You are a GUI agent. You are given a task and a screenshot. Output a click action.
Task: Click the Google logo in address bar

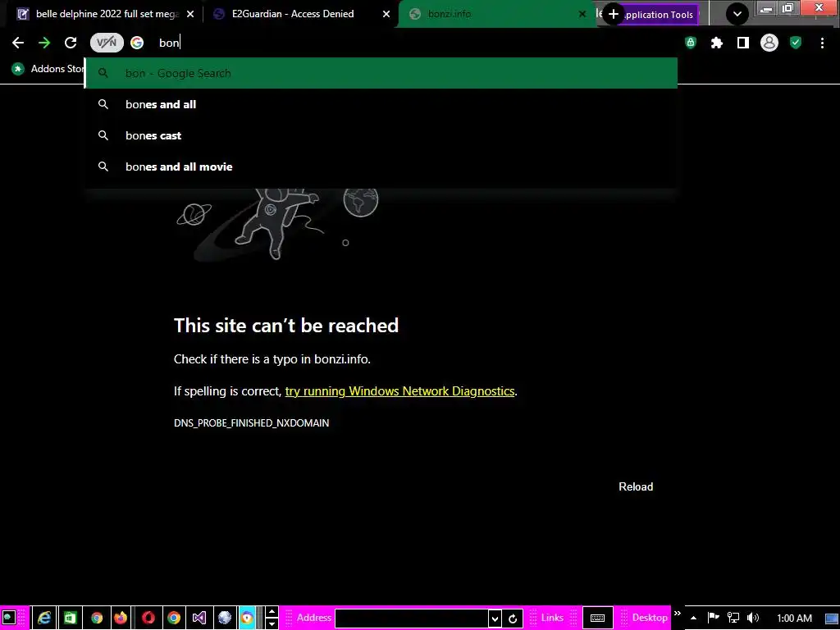coord(137,43)
